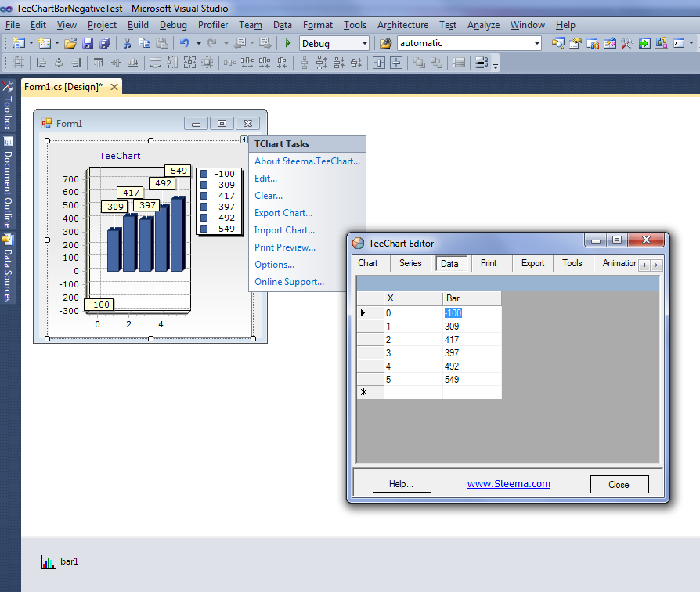Open the Command Window icon

coord(679,43)
